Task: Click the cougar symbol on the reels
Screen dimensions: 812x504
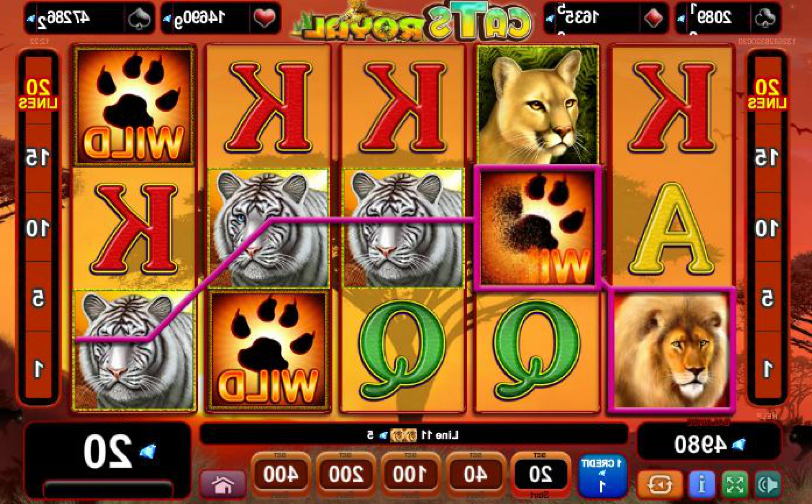Action: [x=537, y=105]
